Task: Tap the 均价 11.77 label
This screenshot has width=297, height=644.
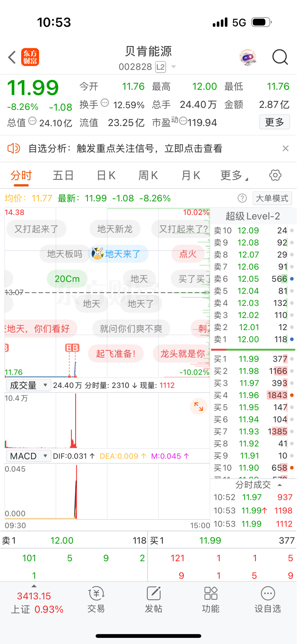Action: click(29, 198)
